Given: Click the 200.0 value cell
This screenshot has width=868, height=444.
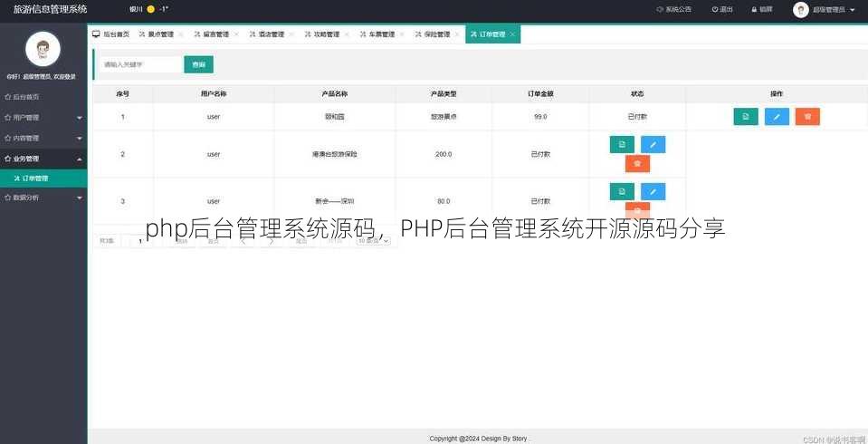Looking at the screenshot, I should tap(444, 154).
